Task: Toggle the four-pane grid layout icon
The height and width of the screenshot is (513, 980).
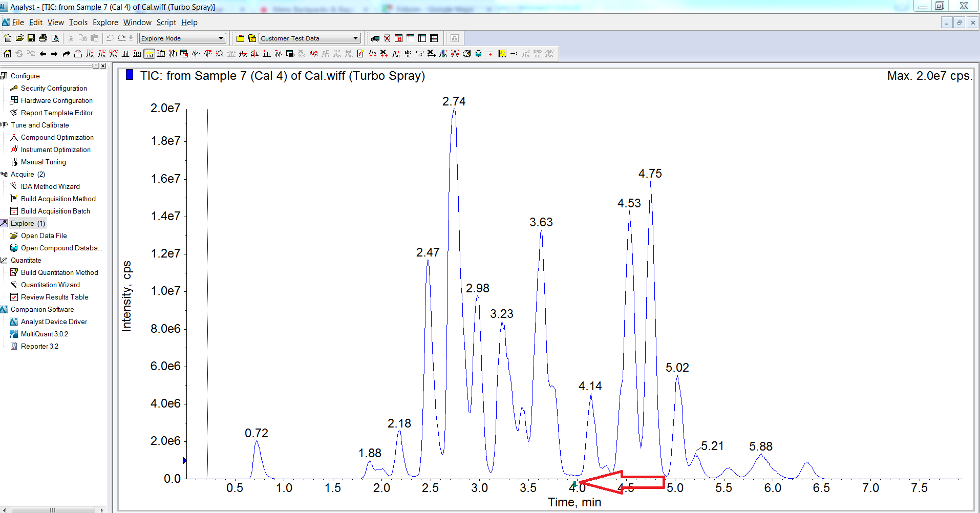Action: (434, 38)
